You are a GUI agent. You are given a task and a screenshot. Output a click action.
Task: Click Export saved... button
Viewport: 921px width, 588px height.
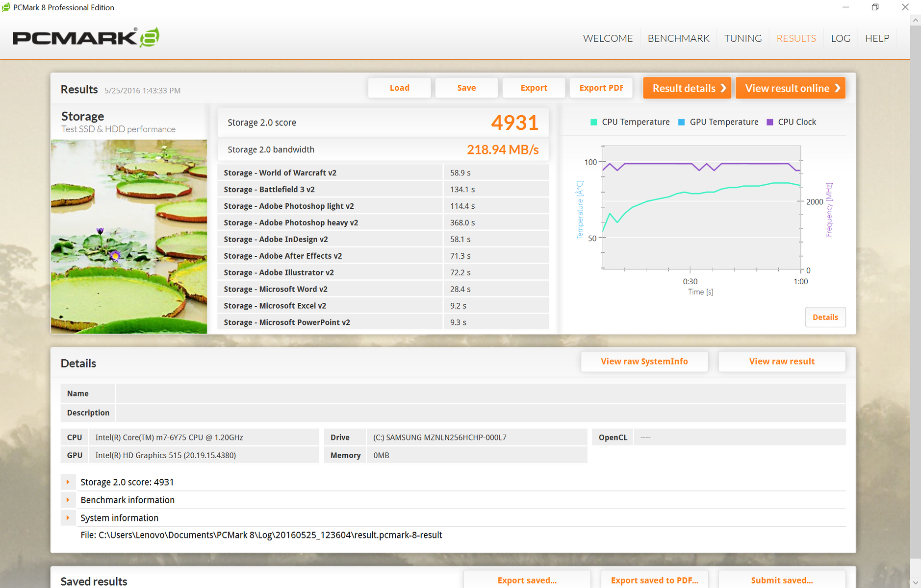tap(527, 580)
